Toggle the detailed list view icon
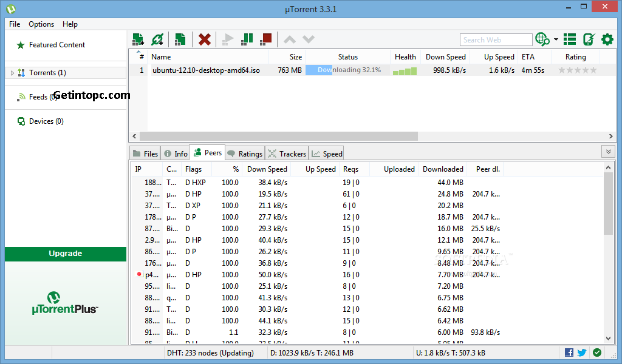Image resolution: width=622 pixels, height=364 pixels. [x=570, y=39]
